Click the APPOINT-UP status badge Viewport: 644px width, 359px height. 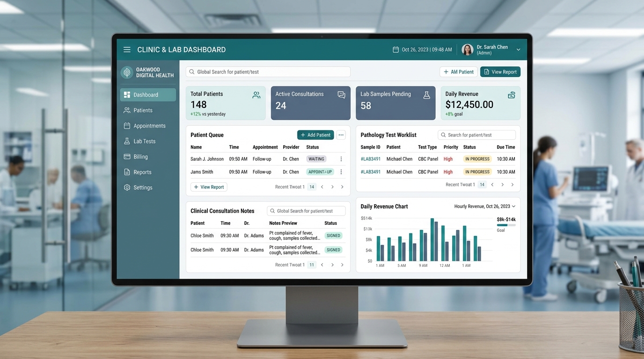(320, 172)
